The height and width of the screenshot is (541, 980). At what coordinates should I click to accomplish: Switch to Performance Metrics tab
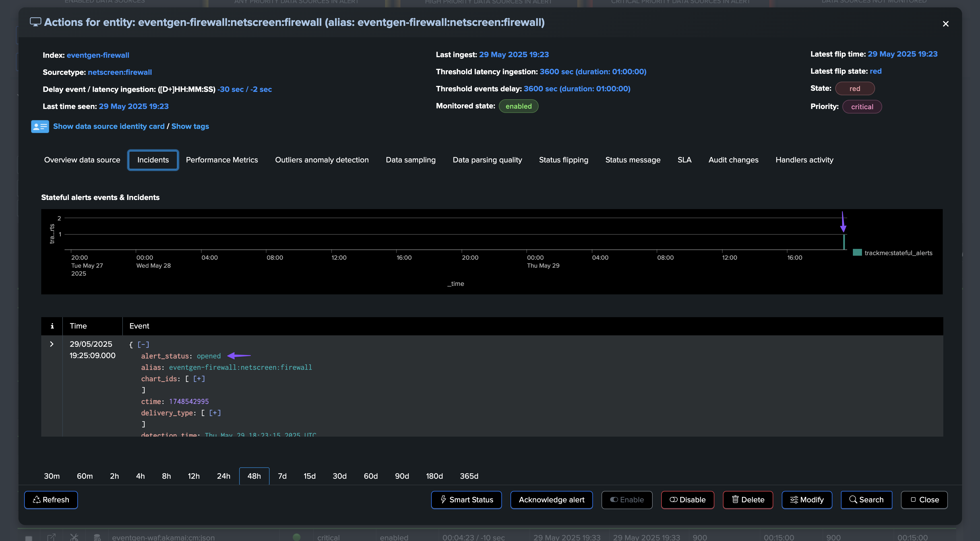tap(222, 160)
